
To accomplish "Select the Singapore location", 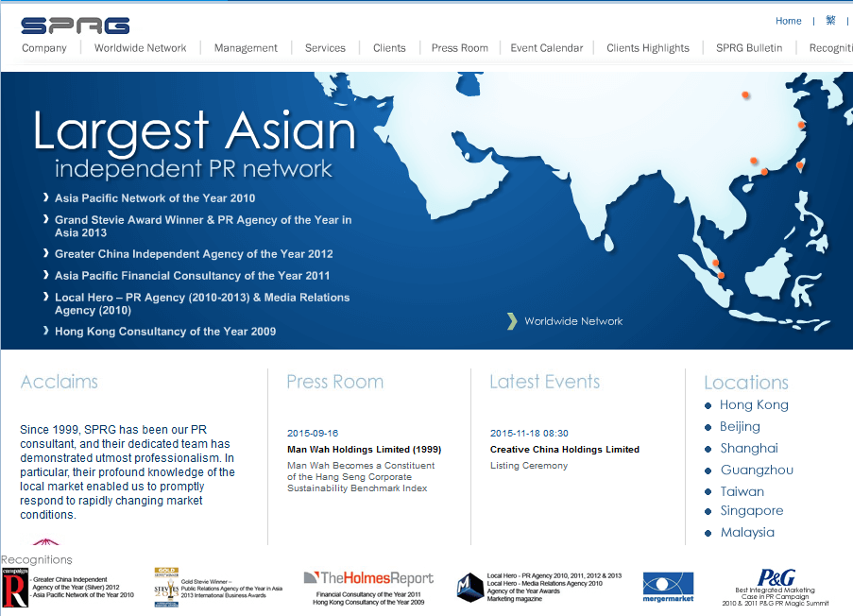I will (752, 511).
